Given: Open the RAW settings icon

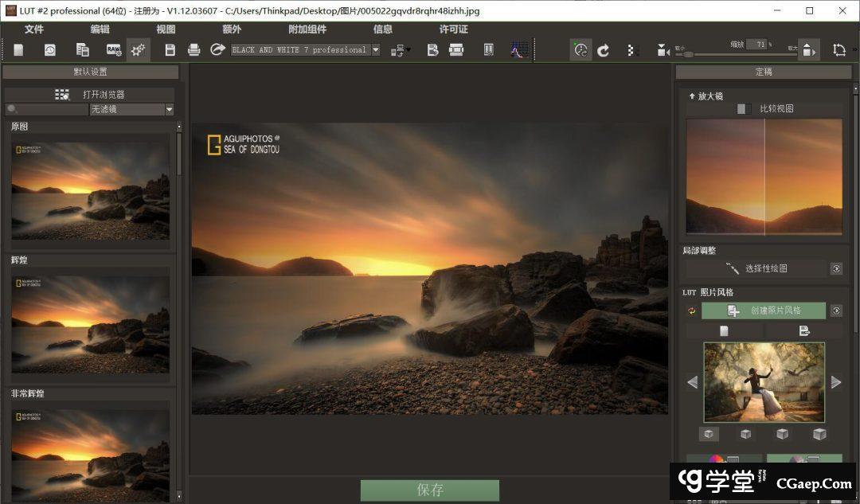Looking at the screenshot, I should (x=114, y=50).
